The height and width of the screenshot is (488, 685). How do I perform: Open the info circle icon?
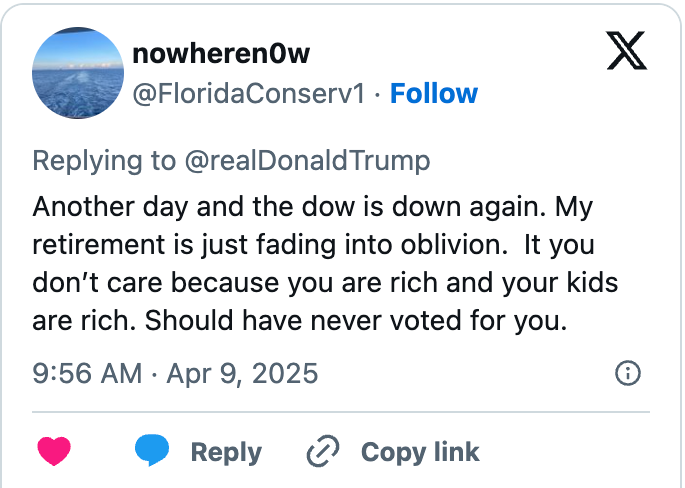(x=627, y=374)
